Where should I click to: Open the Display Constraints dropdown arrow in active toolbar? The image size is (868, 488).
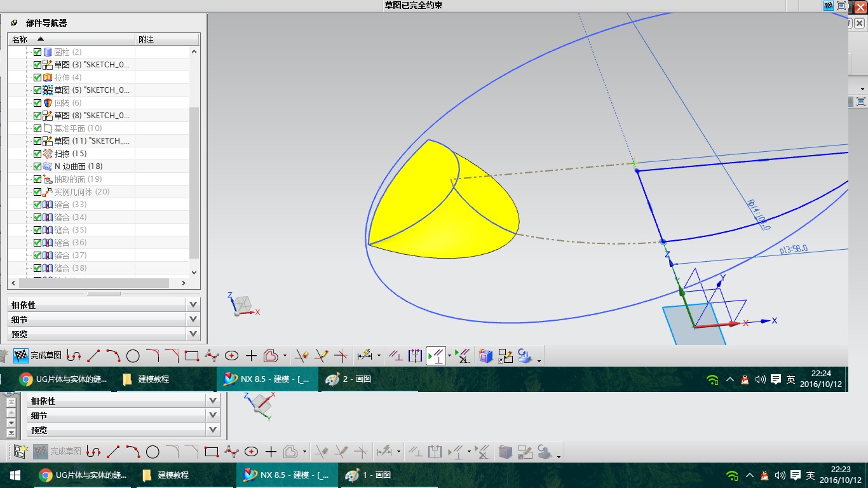pyautogui.click(x=449, y=356)
